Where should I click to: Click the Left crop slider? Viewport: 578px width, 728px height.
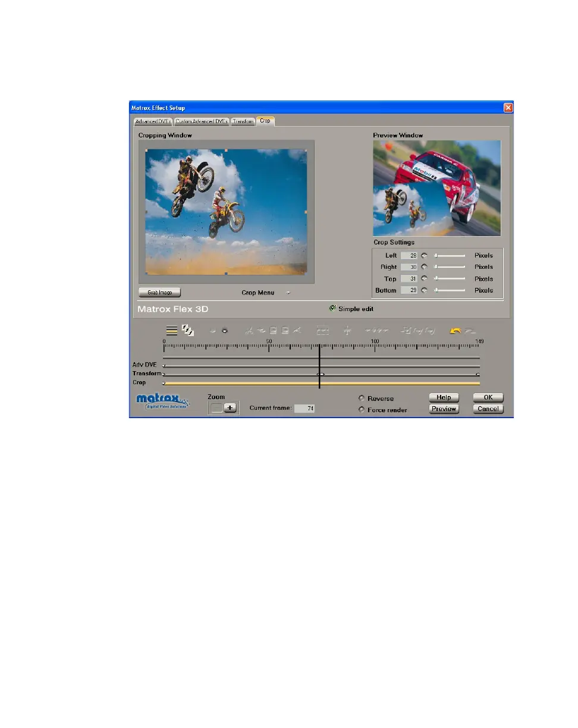tap(450, 255)
